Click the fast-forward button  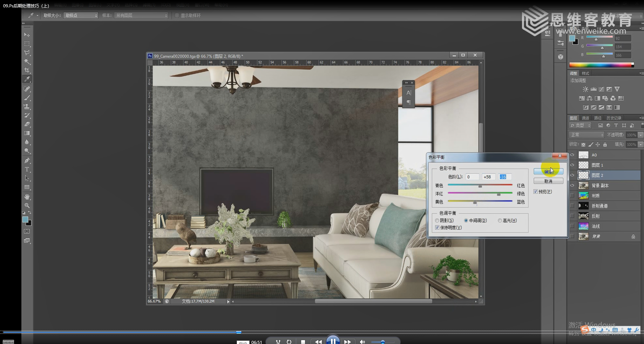[347, 342]
